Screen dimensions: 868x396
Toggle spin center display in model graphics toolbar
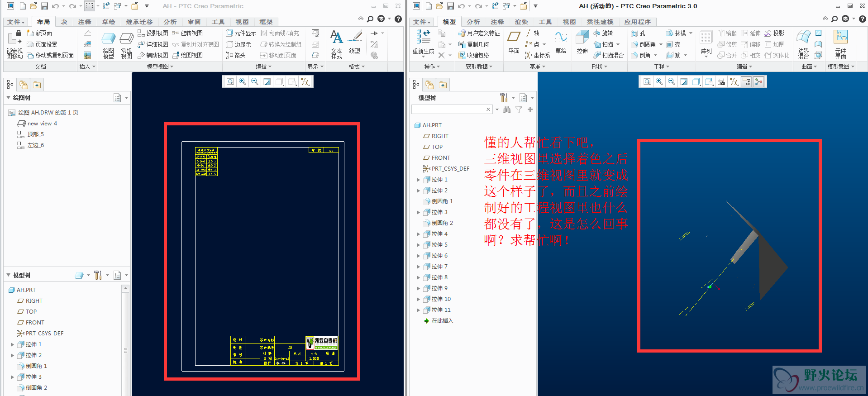(x=759, y=81)
